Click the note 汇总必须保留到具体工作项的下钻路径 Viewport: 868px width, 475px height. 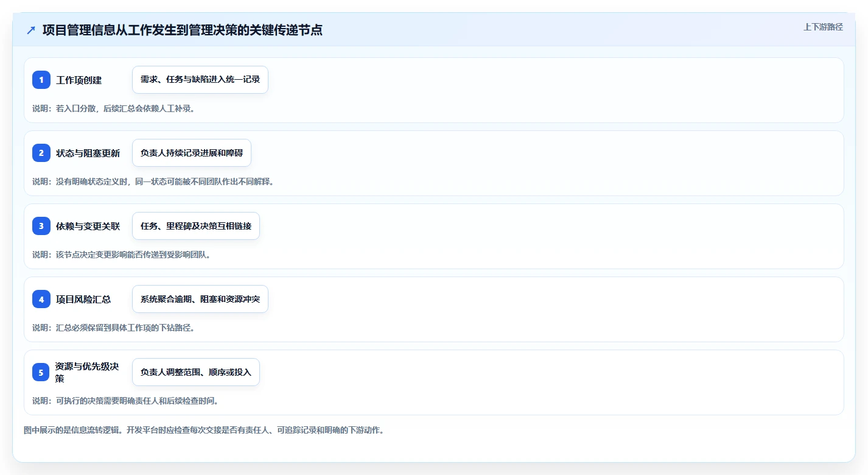(x=113, y=328)
